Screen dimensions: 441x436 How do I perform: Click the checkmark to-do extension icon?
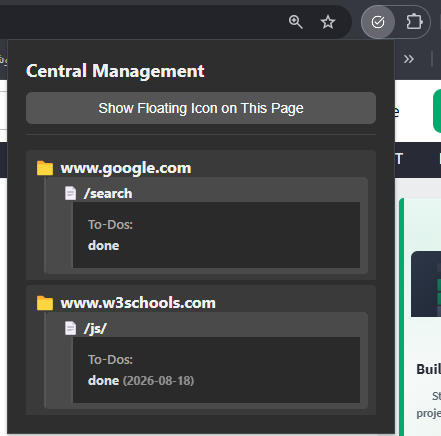(378, 22)
